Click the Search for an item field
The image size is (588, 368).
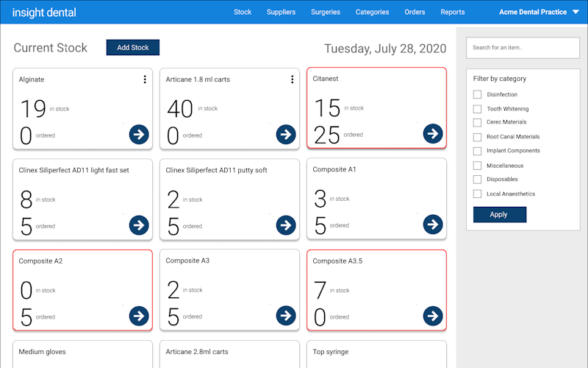point(523,48)
